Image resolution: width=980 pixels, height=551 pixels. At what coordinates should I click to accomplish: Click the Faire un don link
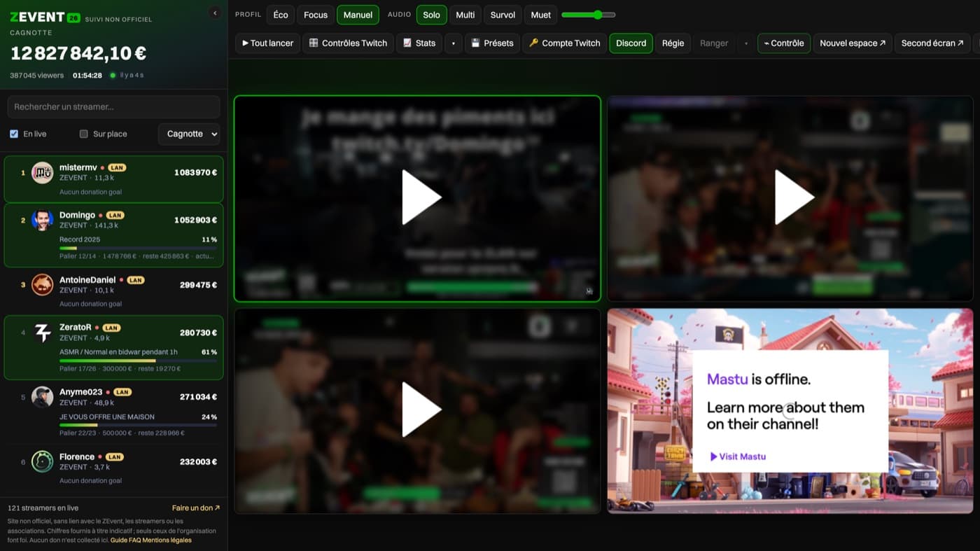pos(196,508)
